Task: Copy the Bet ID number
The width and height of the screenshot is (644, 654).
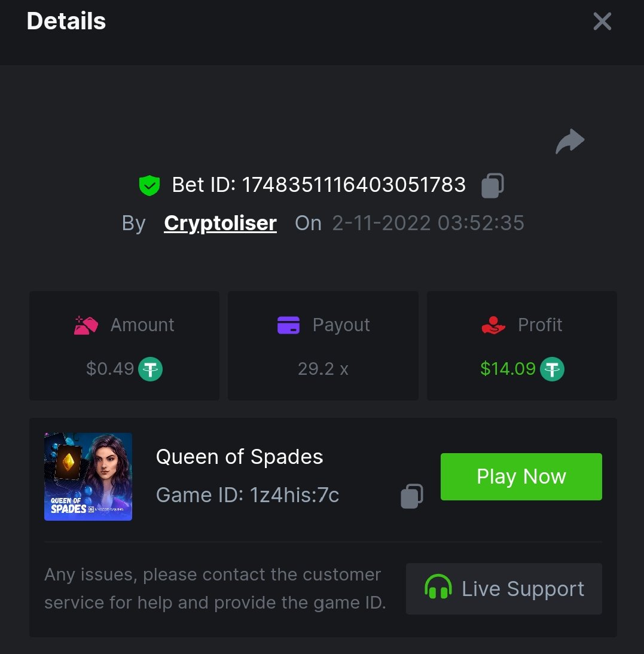Action: pos(493,185)
